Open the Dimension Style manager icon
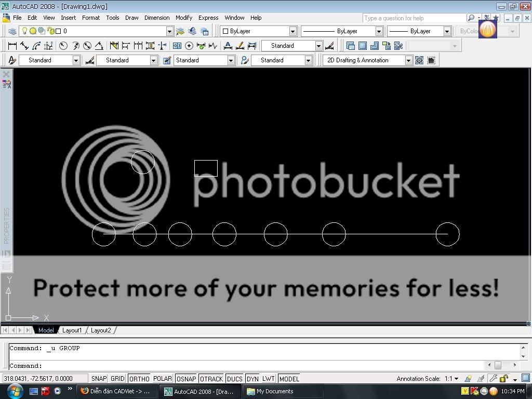Viewport: 532px width, 399px height. point(329,46)
